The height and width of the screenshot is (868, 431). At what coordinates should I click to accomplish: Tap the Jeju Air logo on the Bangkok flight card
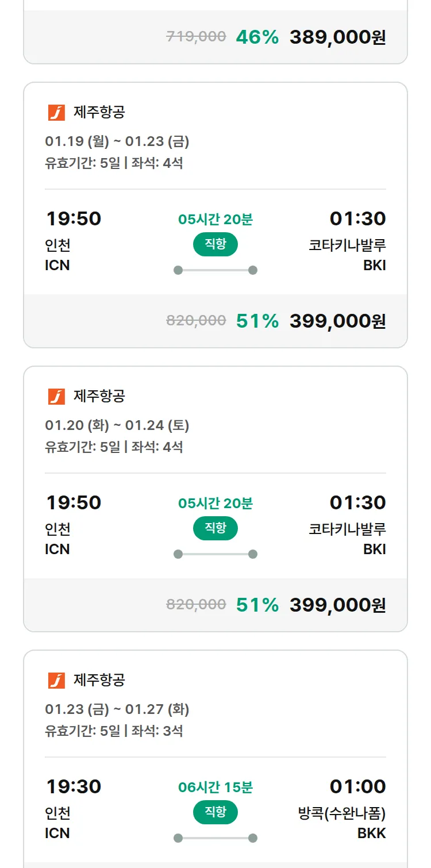56,681
